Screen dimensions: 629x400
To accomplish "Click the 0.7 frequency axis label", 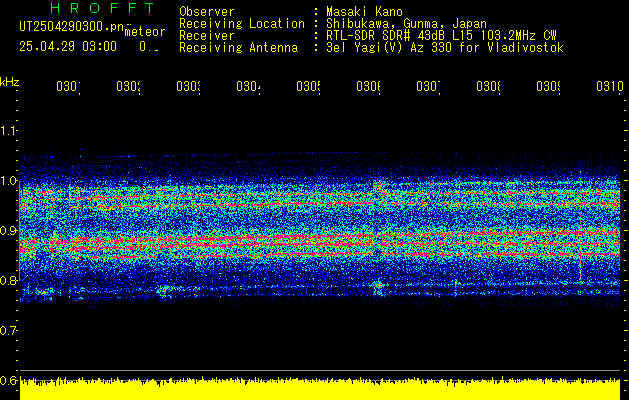I will [x=8, y=330].
